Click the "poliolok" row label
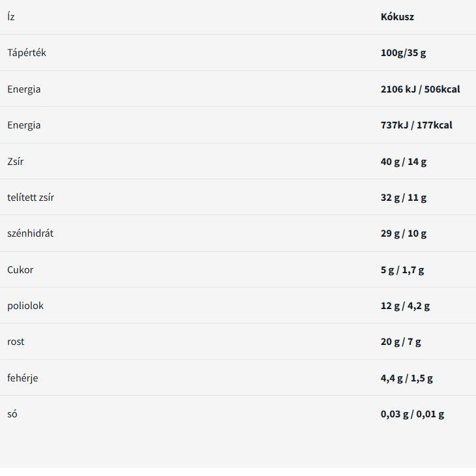476x476 pixels. tap(25, 305)
